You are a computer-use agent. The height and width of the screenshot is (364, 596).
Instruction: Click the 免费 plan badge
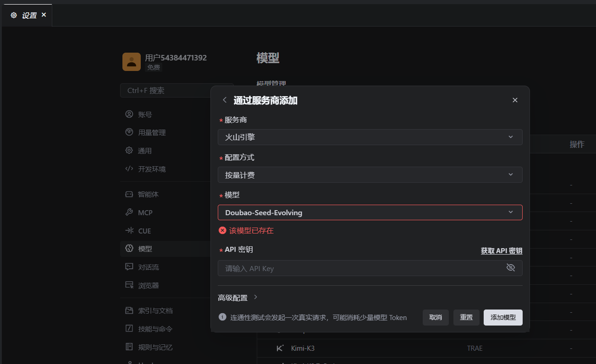click(x=154, y=67)
